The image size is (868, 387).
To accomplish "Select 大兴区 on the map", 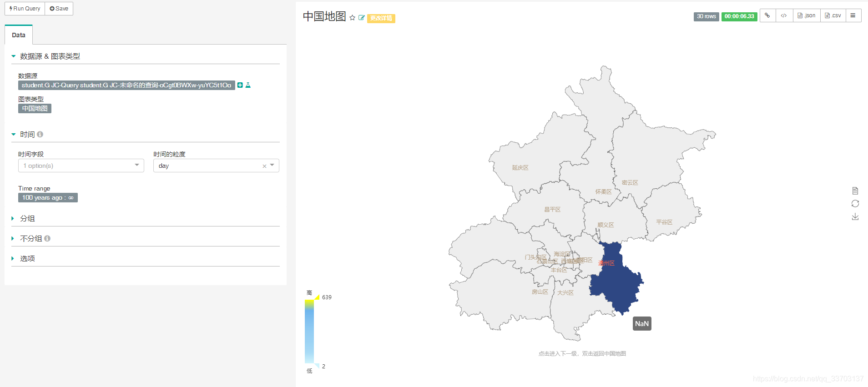I will click(x=565, y=293).
